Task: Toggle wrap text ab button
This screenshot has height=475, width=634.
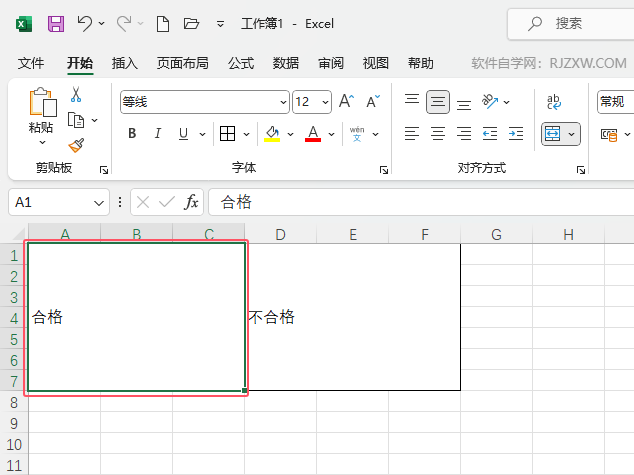Action: [x=554, y=101]
